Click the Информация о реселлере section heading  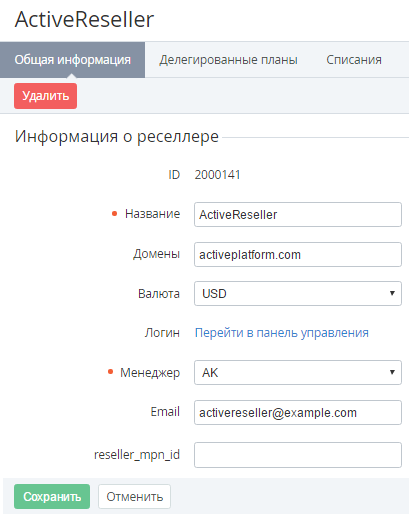(x=117, y=136)
